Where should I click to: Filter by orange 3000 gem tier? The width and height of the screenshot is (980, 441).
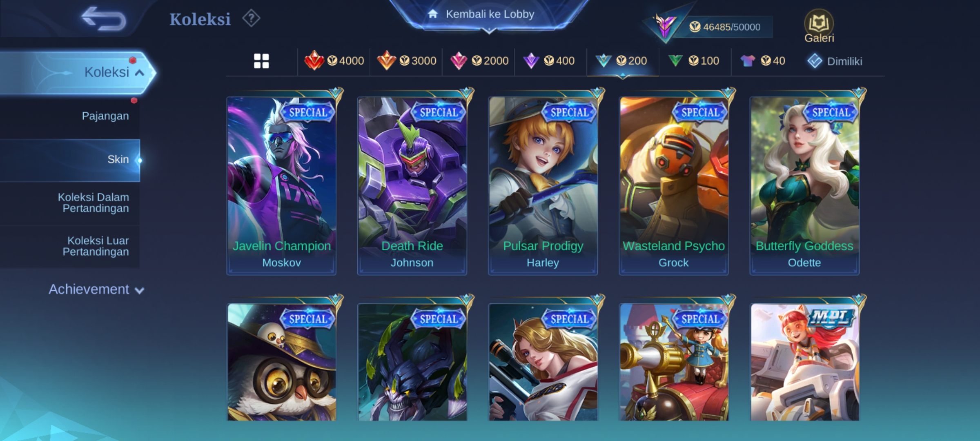point(406,61)
